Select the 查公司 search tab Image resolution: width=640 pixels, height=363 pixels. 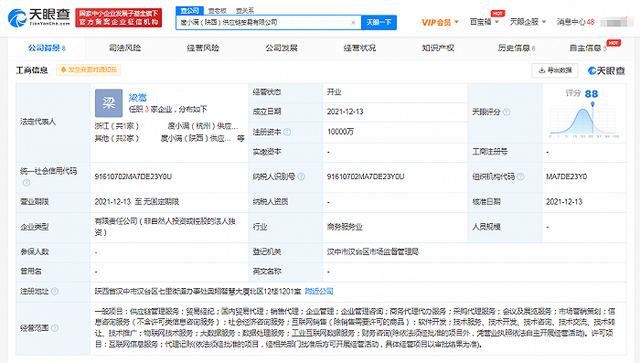click(190, 11)
